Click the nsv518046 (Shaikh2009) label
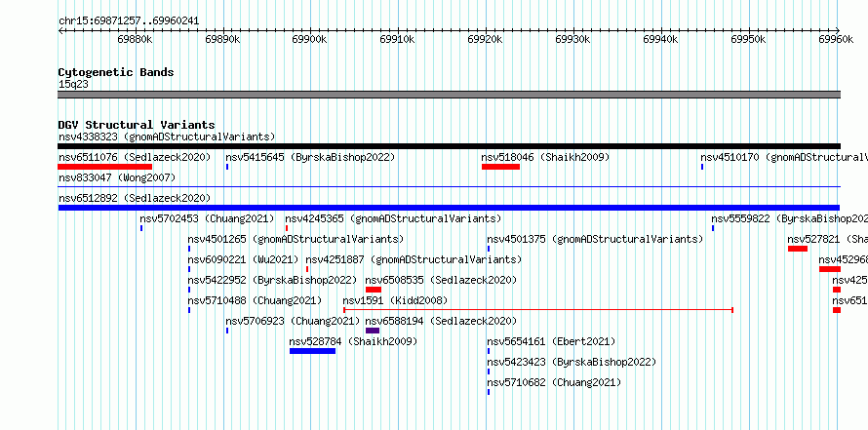 tap(545, 157)
